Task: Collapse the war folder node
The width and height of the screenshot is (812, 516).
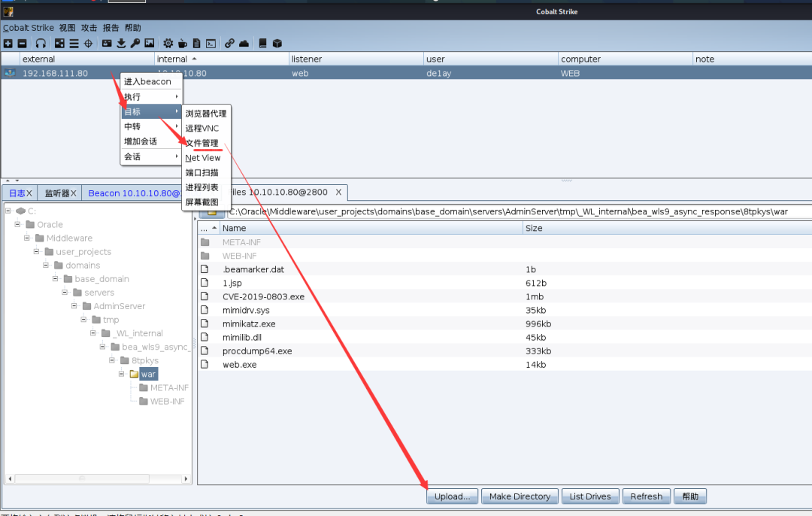Action: pos(121,374)
